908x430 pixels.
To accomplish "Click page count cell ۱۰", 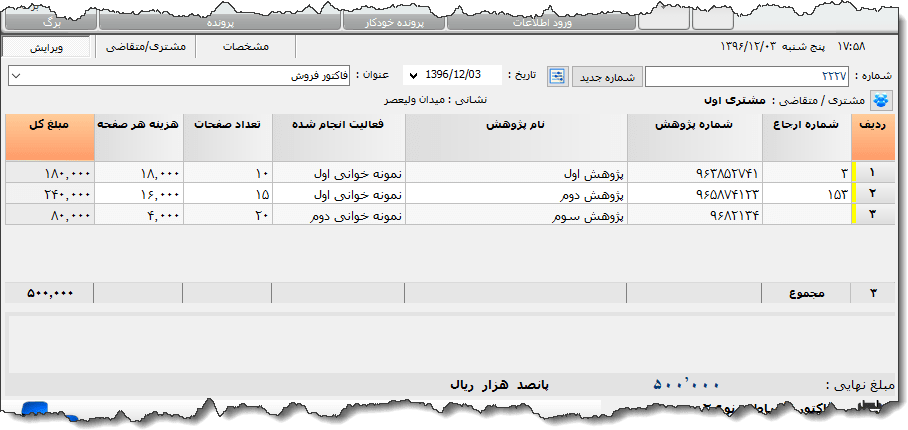I will tap(227, 172).
